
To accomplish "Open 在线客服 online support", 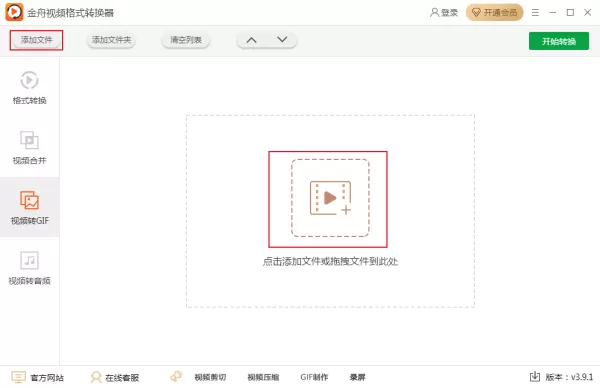I will tap(115, 378).
